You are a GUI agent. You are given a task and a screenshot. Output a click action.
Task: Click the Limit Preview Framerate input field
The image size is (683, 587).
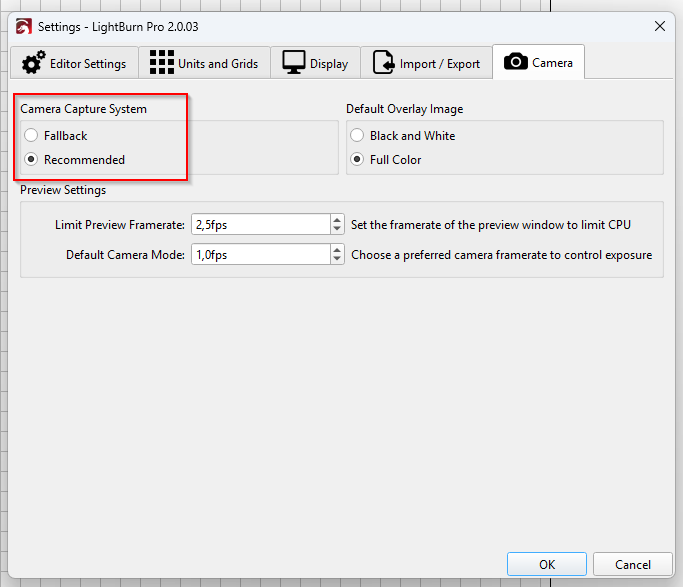click(259, 225)
